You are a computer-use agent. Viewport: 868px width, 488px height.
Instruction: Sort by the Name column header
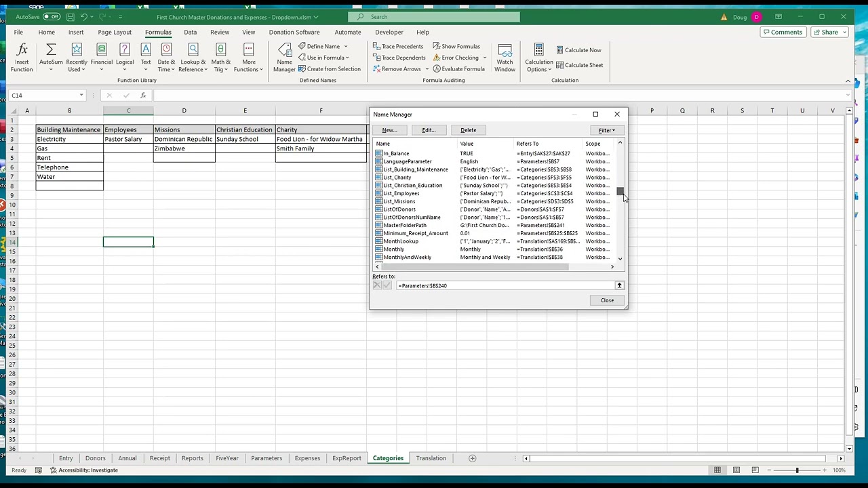415,144
